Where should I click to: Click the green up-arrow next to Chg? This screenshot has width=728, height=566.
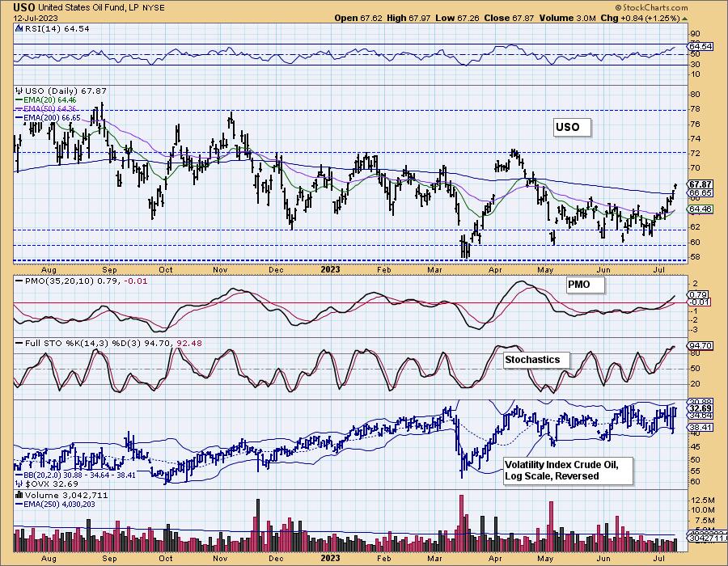685,19
